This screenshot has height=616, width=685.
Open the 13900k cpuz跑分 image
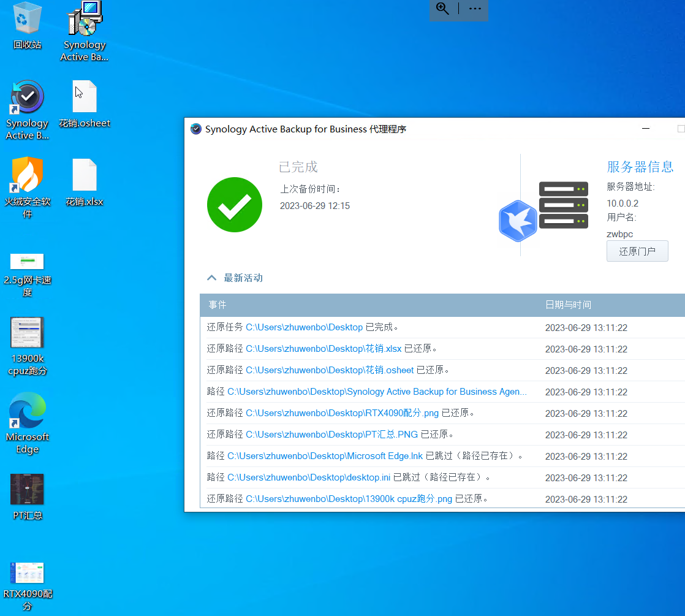pos(27,346)
